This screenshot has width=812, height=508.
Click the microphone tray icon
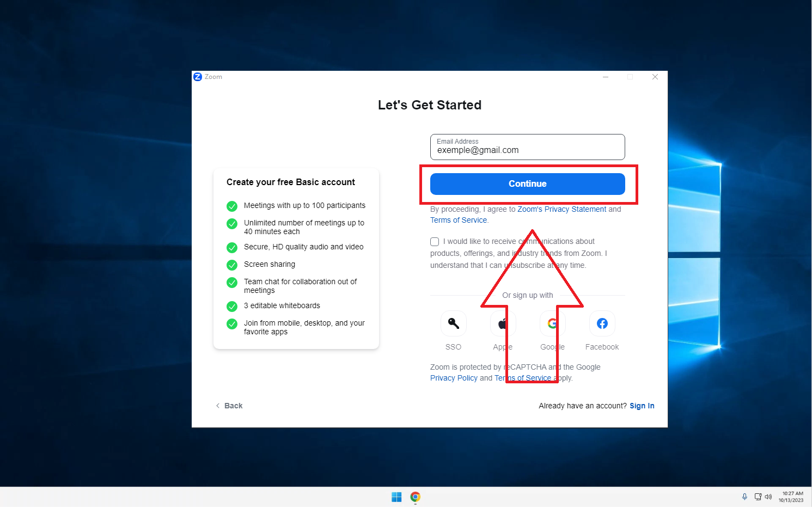[744, 497]
